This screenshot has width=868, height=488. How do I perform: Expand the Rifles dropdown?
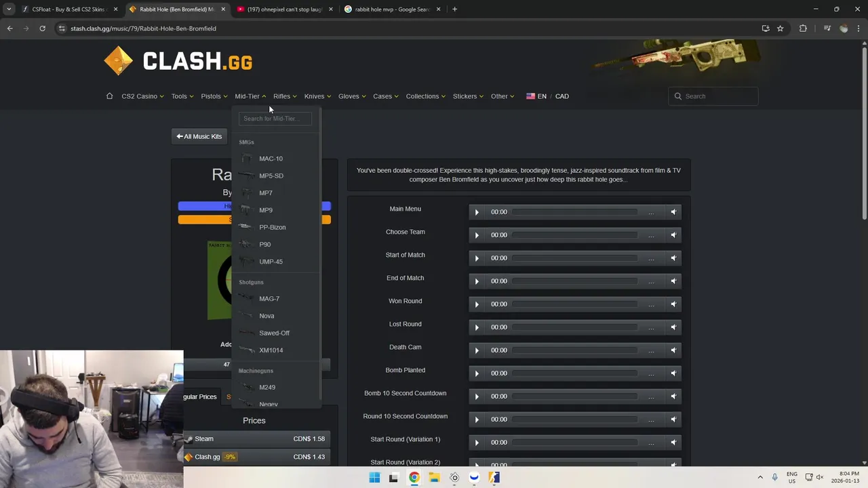[x=285, y=96]
